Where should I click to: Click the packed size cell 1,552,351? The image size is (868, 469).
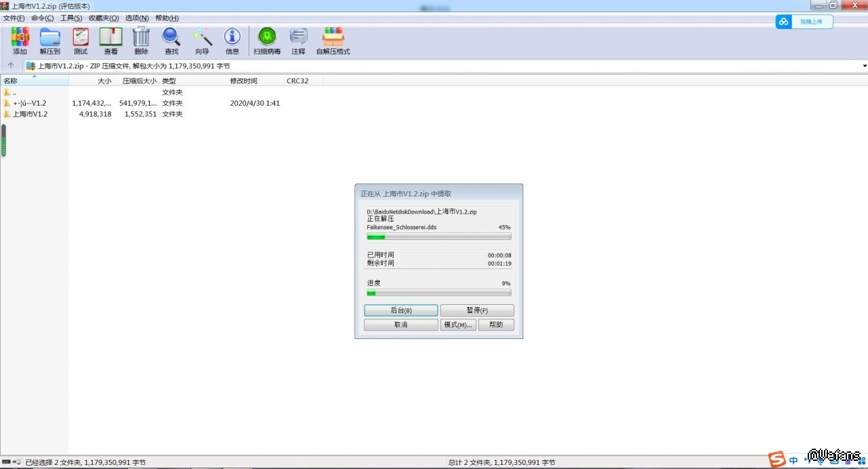(x=140, y=114)
